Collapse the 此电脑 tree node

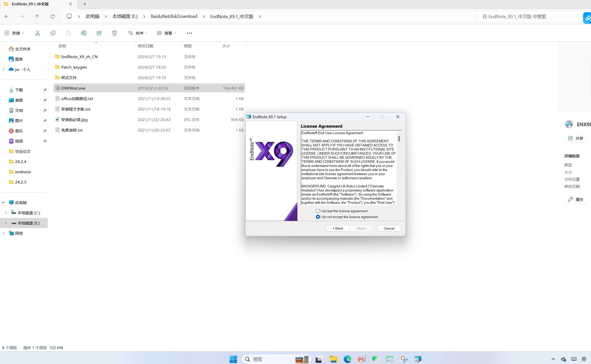tap(4, 202)
